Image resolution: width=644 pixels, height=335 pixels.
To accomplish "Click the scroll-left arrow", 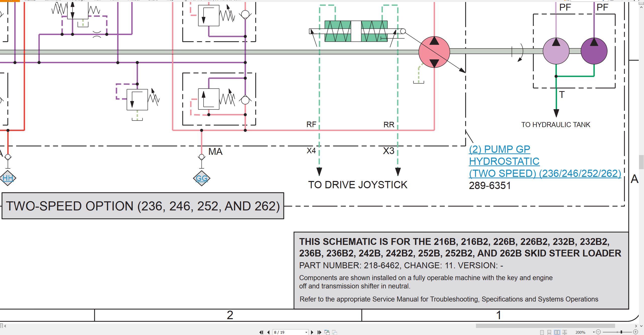I will (x=5, y=326).
